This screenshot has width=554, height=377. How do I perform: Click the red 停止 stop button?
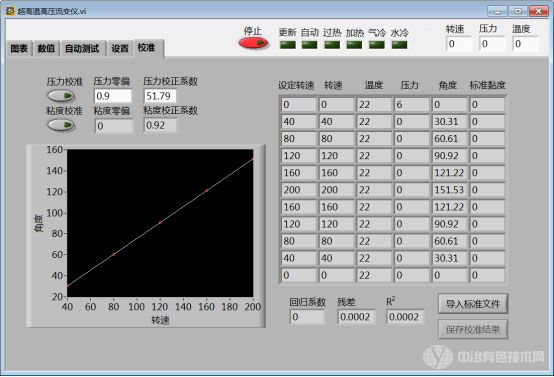point(253,43)
